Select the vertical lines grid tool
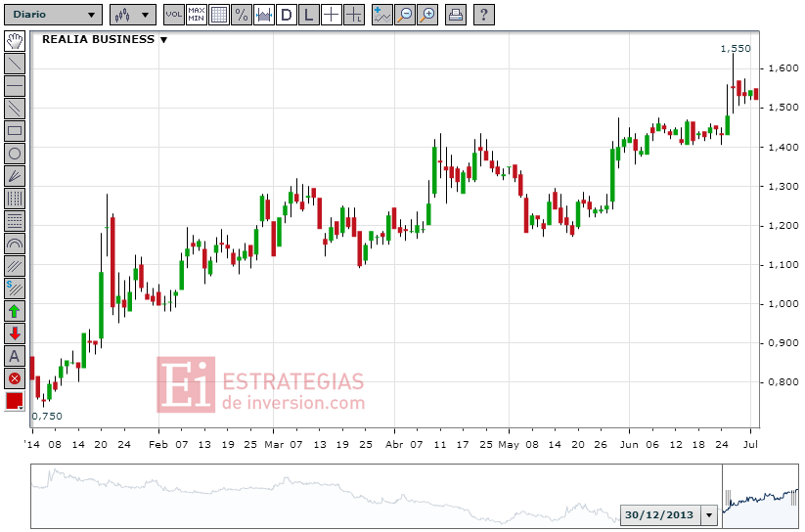Screen dimensions: 805x532 coord(15,199)
